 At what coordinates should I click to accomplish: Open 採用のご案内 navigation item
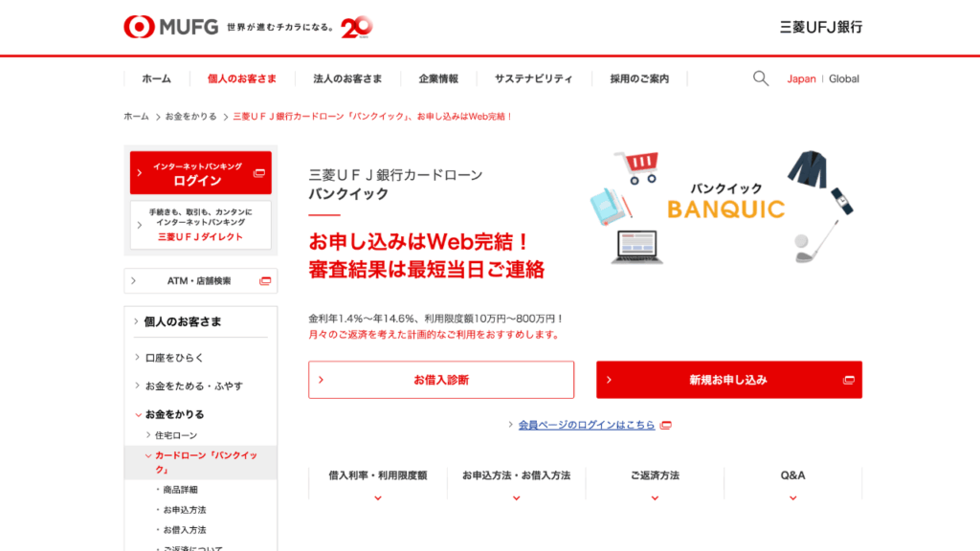639,78
